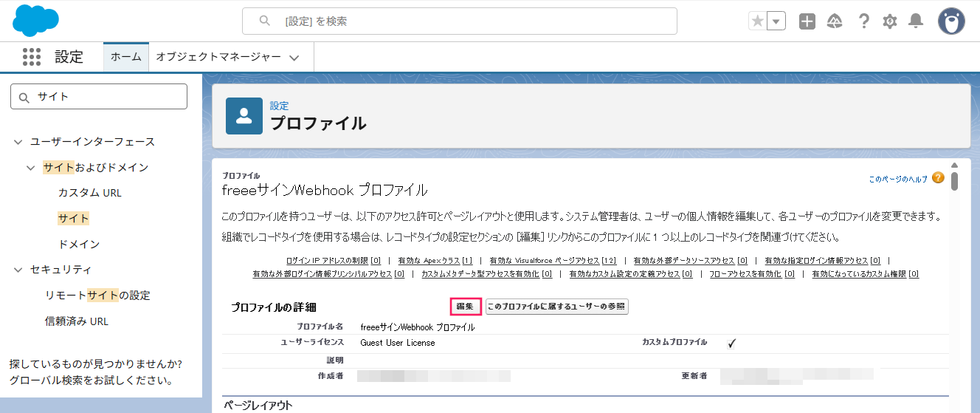The width and height of the screenshot is (980, 413).
Task: Click the profile page header icon
Action: [x=244, y=116]
